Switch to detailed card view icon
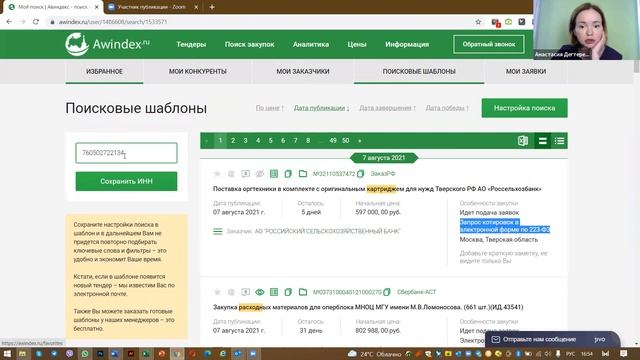Screen dimensions: 640x360 (542, 141)
